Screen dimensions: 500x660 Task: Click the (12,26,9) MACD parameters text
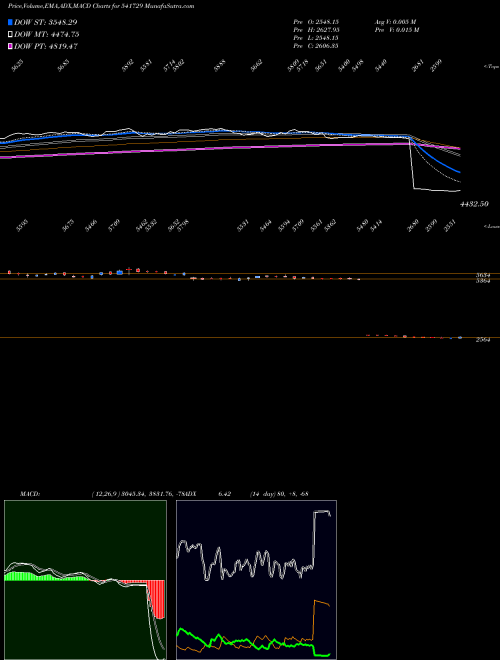pyautogui.click(x=105, y=494)
